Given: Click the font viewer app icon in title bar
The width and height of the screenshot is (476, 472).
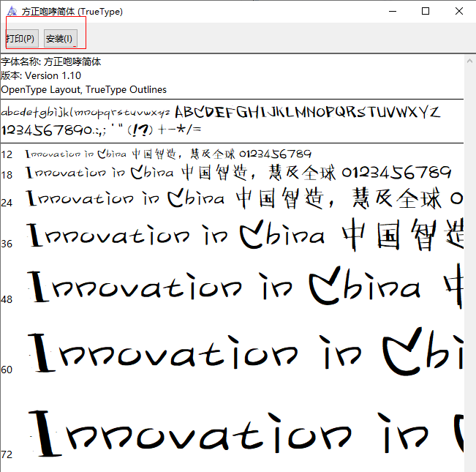Looking at the screenshot, I should (12, 11).
